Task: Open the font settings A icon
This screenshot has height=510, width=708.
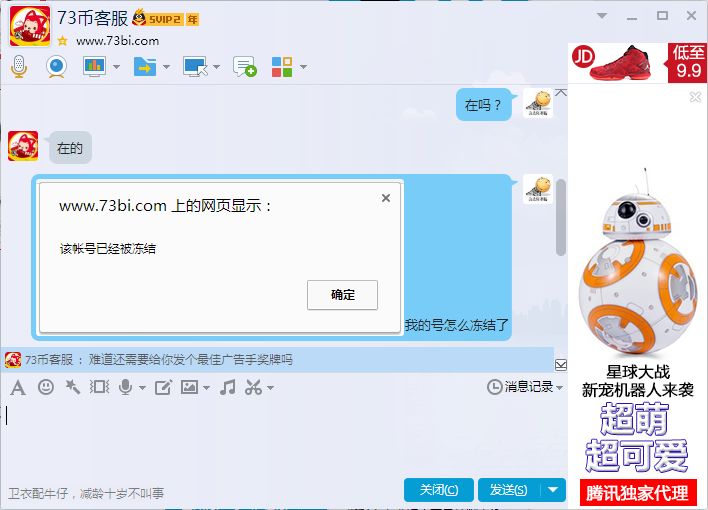Action: point(18,388)
